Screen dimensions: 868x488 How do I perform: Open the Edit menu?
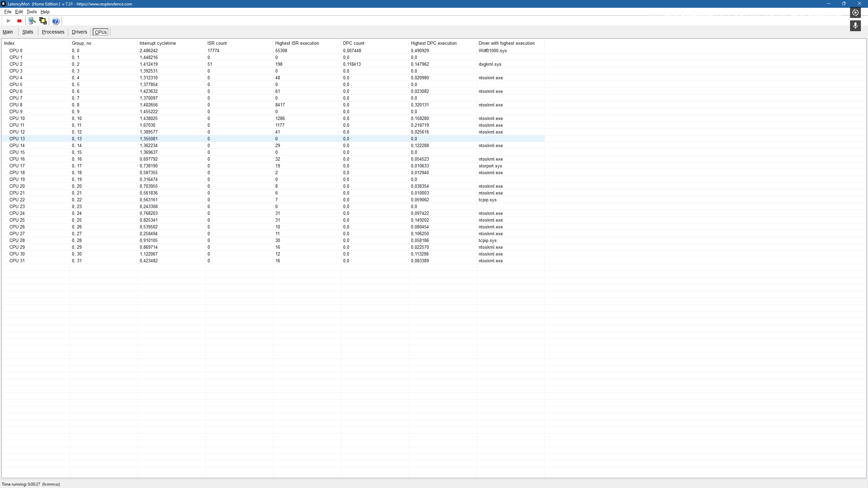click(19, 12)
